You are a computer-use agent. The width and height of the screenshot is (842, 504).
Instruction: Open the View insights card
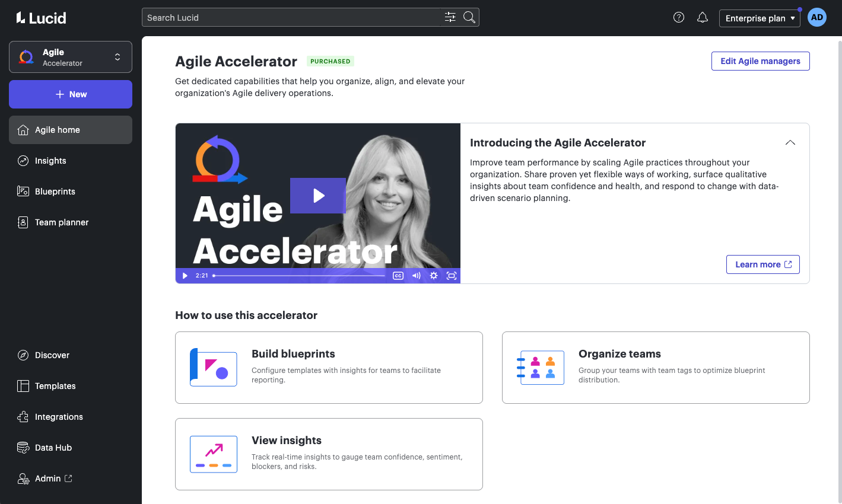pyautogui.click(x=329, y=454)
